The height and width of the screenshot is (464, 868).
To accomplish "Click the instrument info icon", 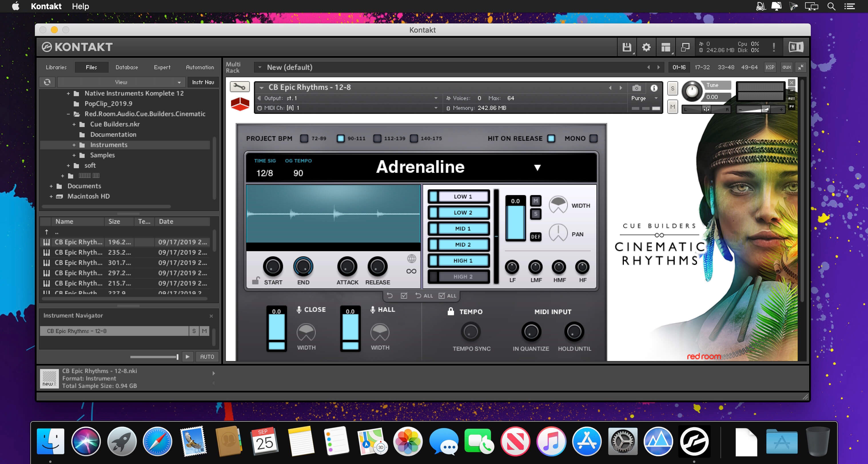I will tap(654, 88).
